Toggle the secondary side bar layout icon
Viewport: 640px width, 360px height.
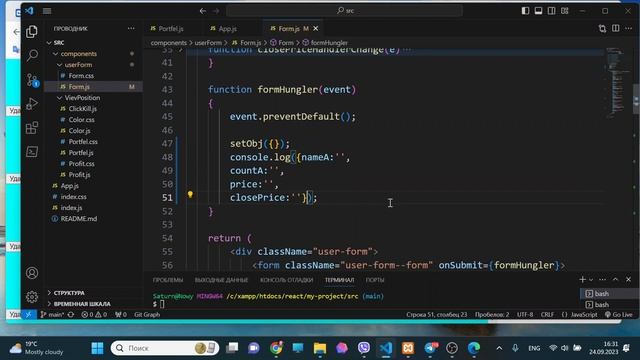coord(551,11)
